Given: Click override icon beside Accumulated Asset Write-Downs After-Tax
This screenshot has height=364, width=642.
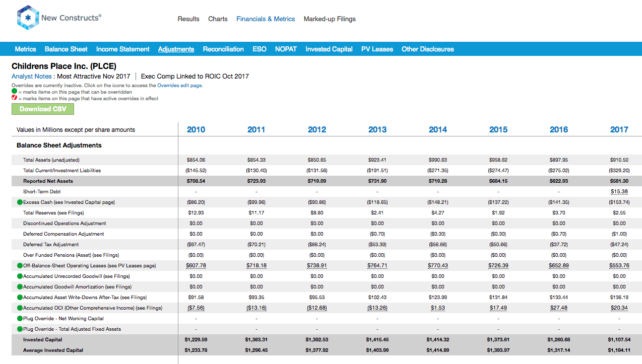Looking at the screenshot, I should tap(20, 298).
